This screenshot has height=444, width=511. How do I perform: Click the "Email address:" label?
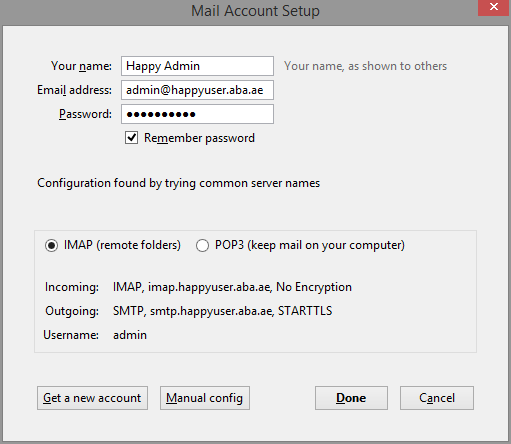click(74, 90)
